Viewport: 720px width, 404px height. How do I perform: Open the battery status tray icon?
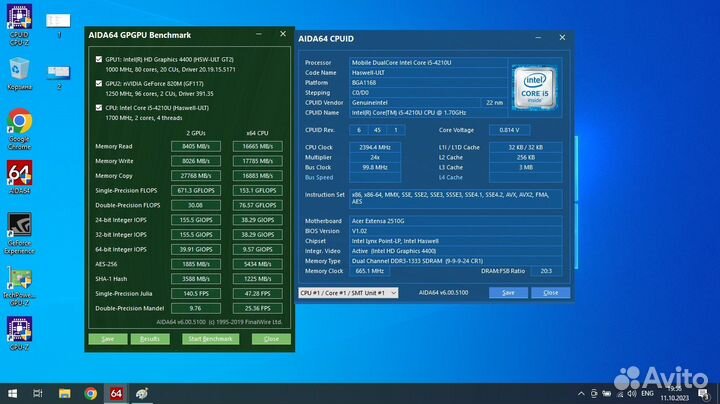tap(607, 393)
